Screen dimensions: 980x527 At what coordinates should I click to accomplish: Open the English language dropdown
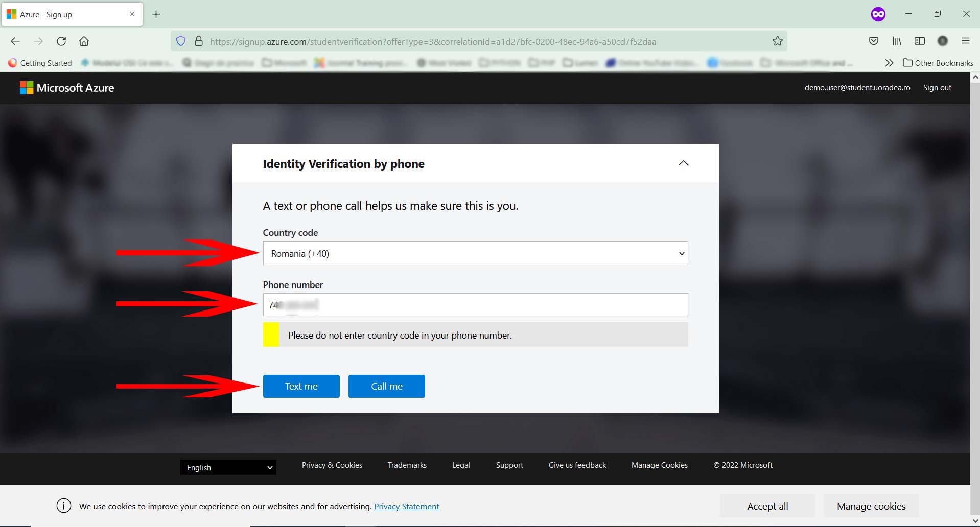(228, 467)
